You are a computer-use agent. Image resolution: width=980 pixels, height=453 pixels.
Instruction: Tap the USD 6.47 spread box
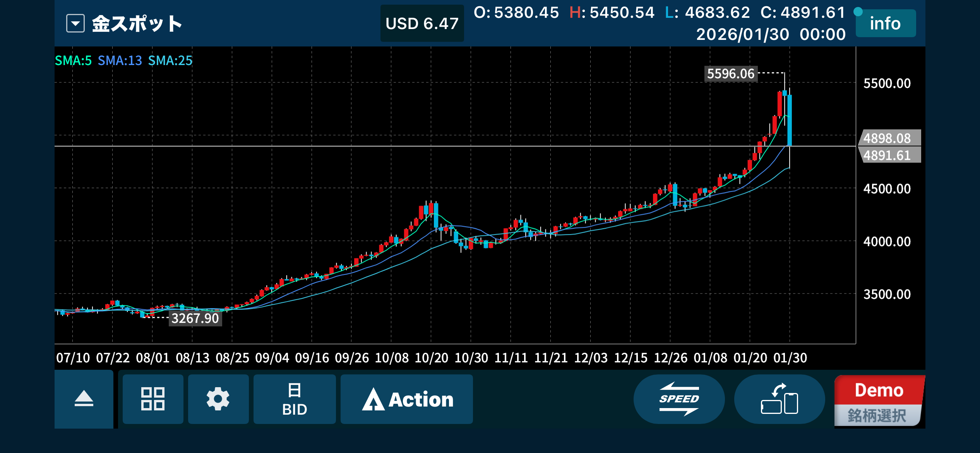coord(422,24)
